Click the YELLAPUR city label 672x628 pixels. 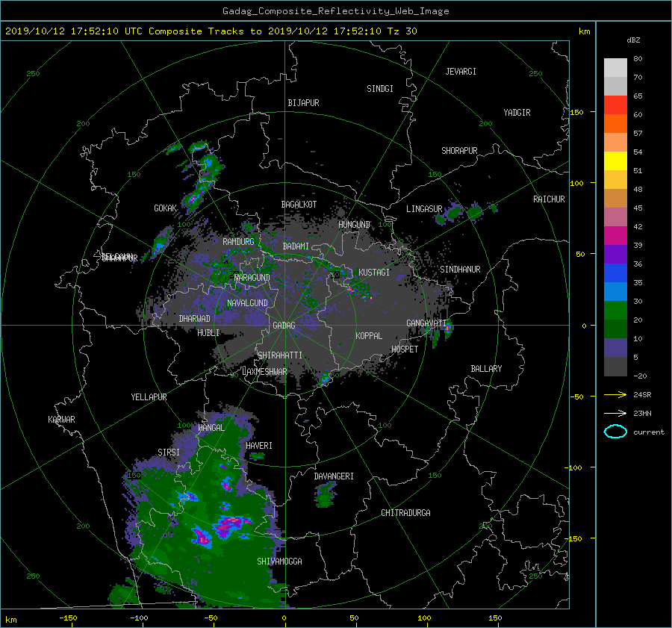(x=149, y=397)
